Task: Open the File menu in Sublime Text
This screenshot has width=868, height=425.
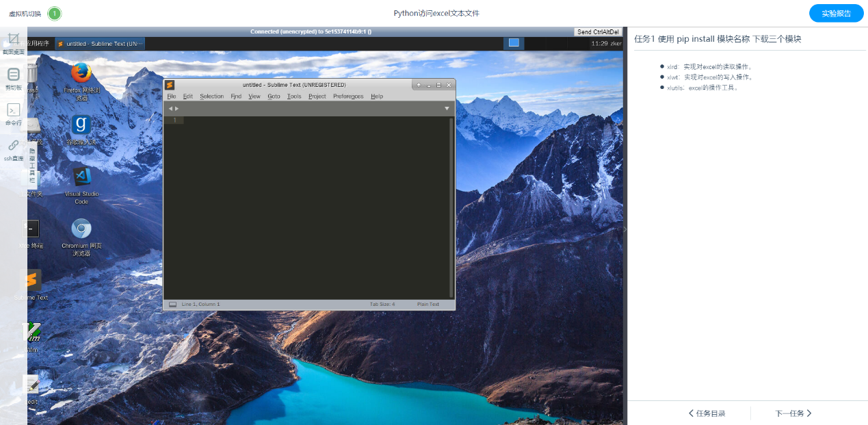Action: (172, 96)
